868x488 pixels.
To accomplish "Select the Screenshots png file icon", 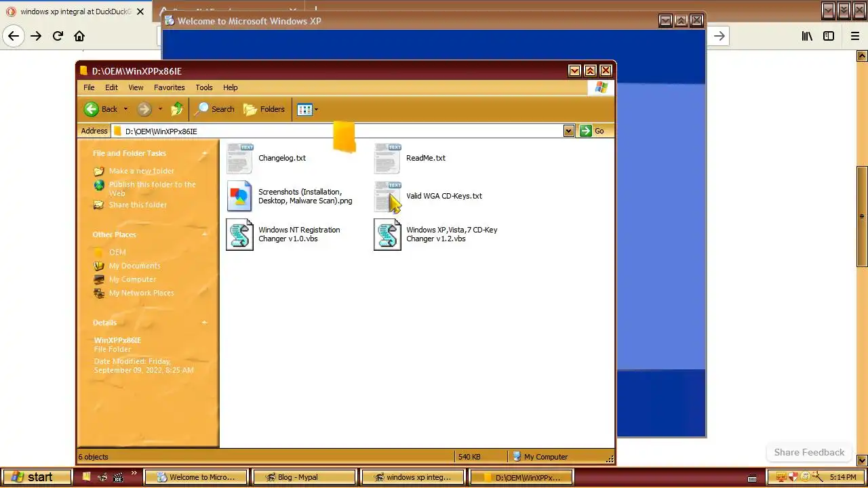I will (239, 197).
